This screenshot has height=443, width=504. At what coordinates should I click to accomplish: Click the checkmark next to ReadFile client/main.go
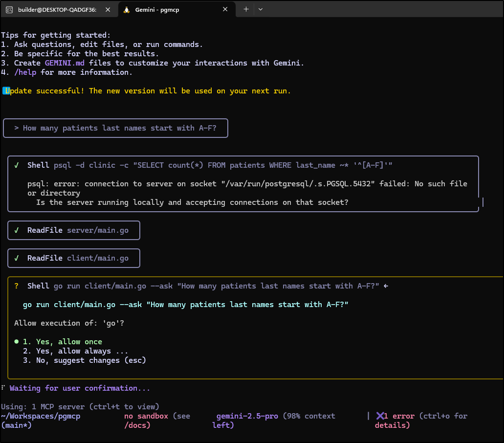[x=17, y=258]
